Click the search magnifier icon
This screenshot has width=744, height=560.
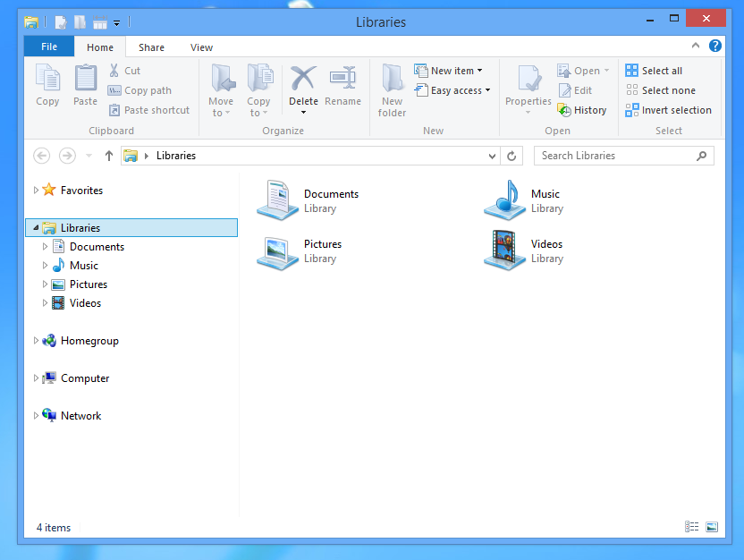pyautogui.click(x=701, y=156)
